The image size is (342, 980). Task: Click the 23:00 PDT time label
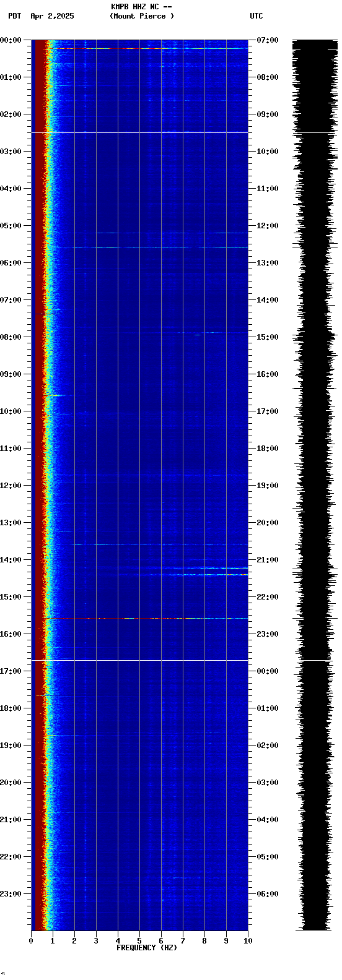pyautogui.click(x=11, y=894)
